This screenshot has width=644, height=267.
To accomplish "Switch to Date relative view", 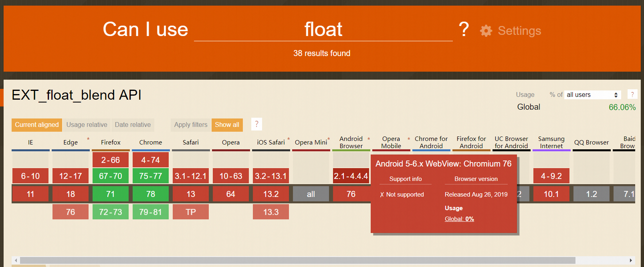I will pyautogui.click(x=133, y=125).
